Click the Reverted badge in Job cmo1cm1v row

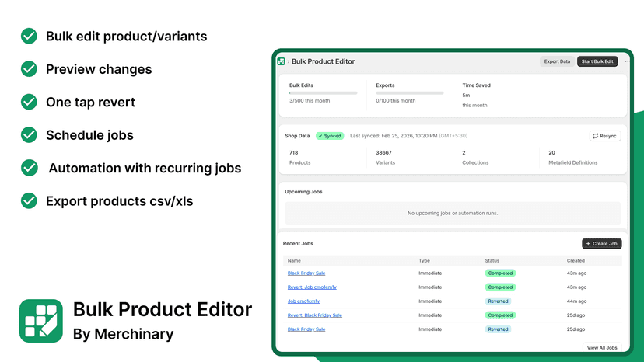tap(499, 301)
